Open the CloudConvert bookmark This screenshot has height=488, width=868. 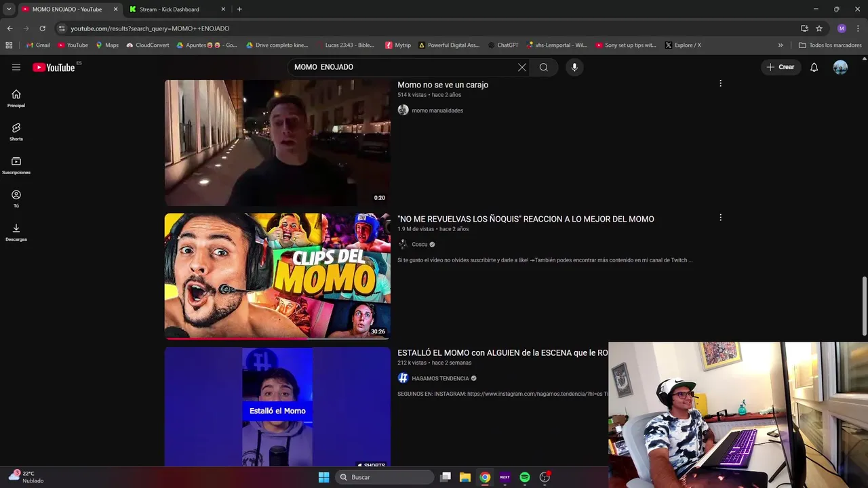tap(148, 45)
